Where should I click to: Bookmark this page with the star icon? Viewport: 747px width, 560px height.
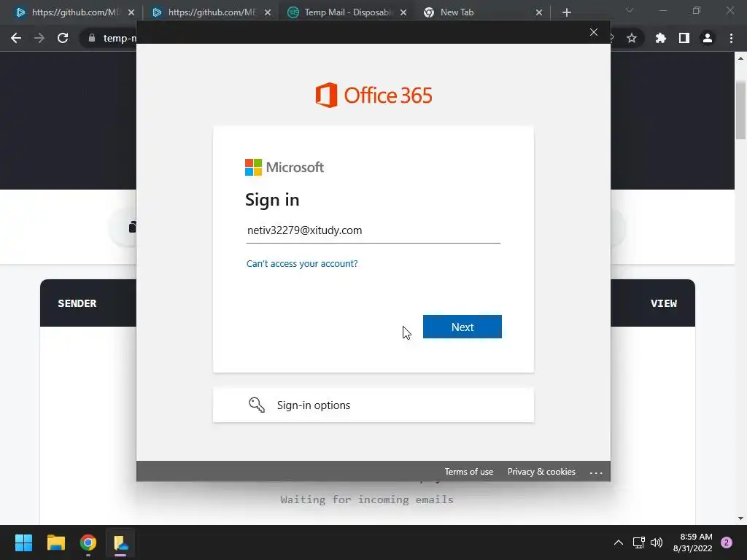click(632, 38)
